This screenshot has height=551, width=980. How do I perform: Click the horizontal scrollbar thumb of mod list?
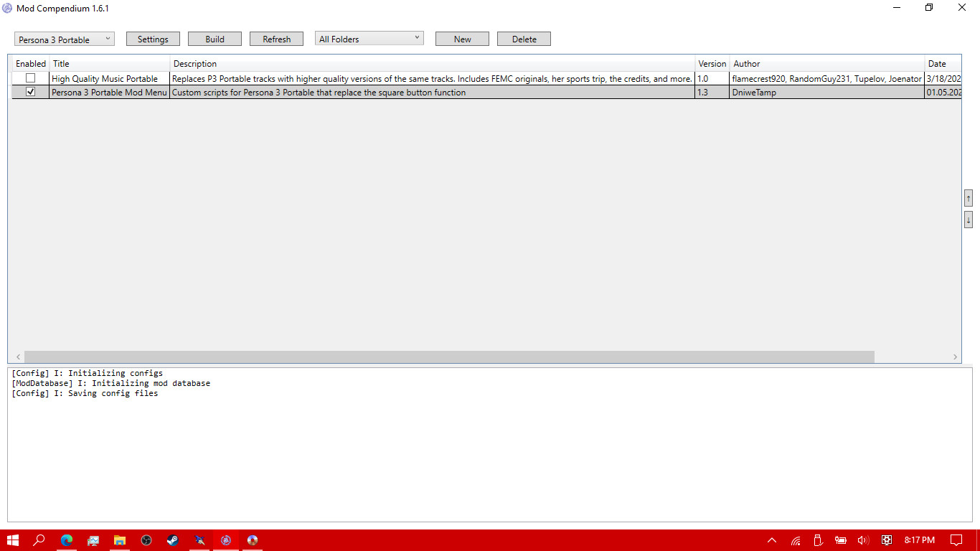coord(449,357)
